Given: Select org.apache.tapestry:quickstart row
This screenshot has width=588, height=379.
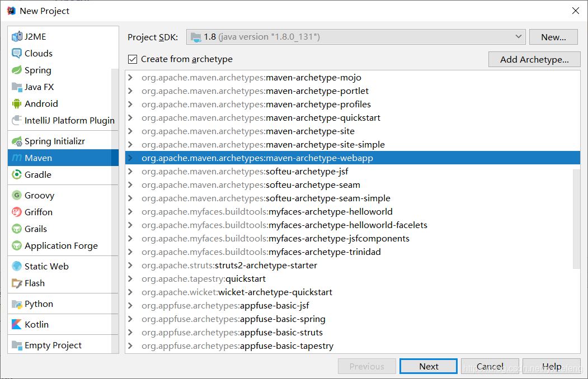Looking at the screenshot, I should tap(352, 278).
